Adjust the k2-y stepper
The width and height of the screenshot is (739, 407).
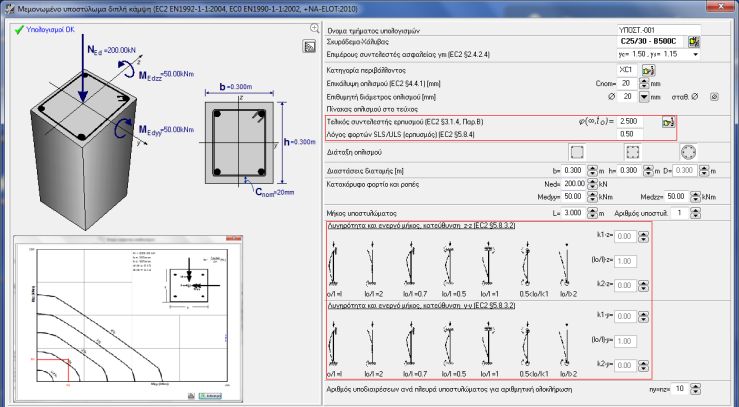(643, 365)
